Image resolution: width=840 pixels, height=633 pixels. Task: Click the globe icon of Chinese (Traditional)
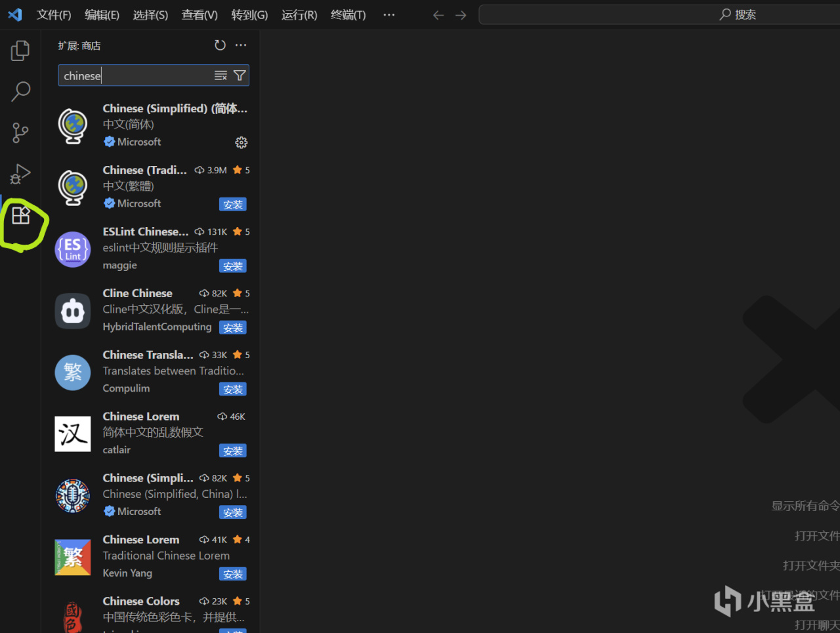point(73,187)
